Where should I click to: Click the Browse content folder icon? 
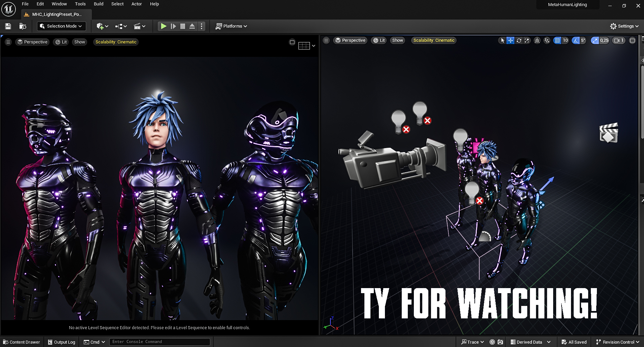pos(23,26)
